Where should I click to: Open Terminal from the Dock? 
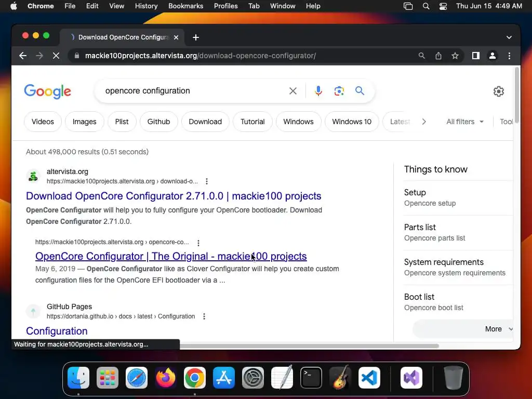pyautogui.click(x=311, y=378)
